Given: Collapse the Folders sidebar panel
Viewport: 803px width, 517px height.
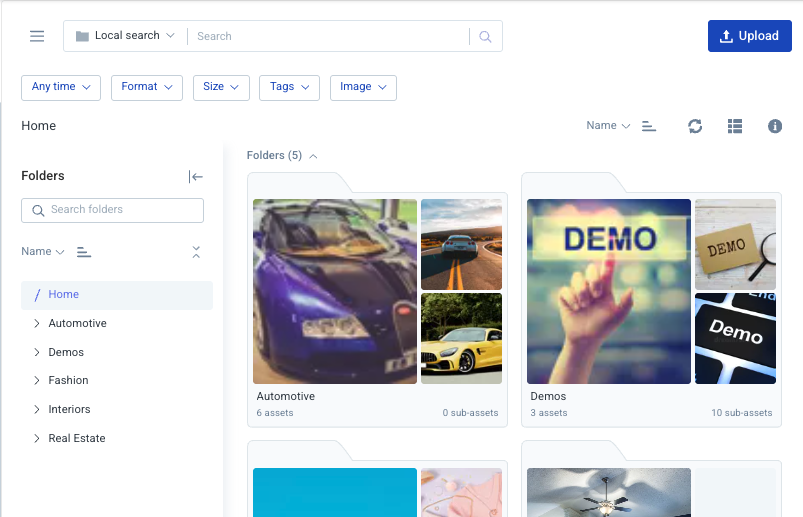Looking at the screenshot, I should click(196, 177).
